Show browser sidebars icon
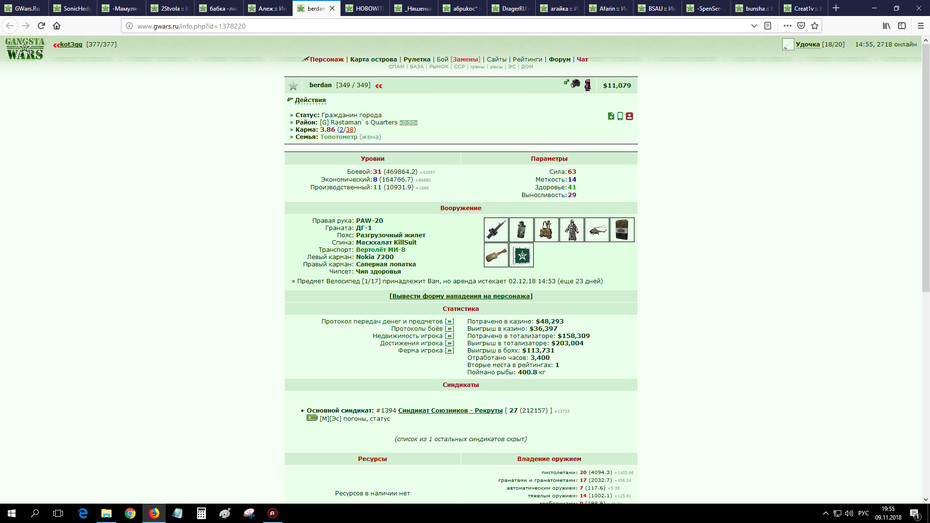930x523 pixels. click(x=902, y=25)
